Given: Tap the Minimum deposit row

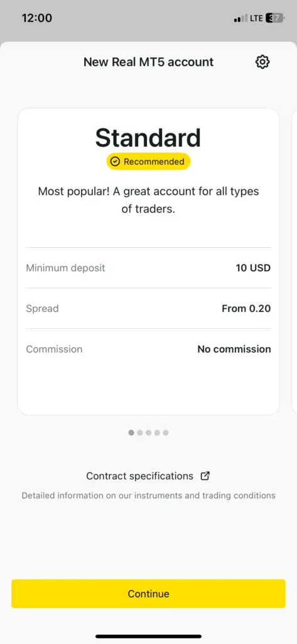Looking at the screenshot, I should tap(148, 268).
